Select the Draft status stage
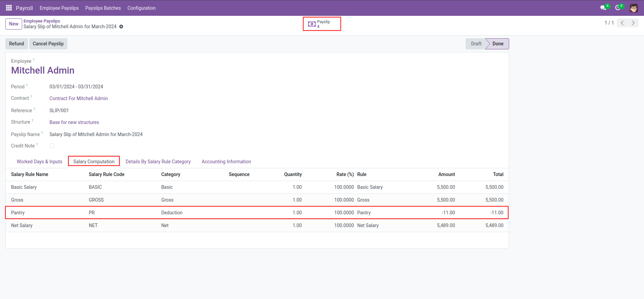Viewport: 644px width, 299px height. click(476, 44)
